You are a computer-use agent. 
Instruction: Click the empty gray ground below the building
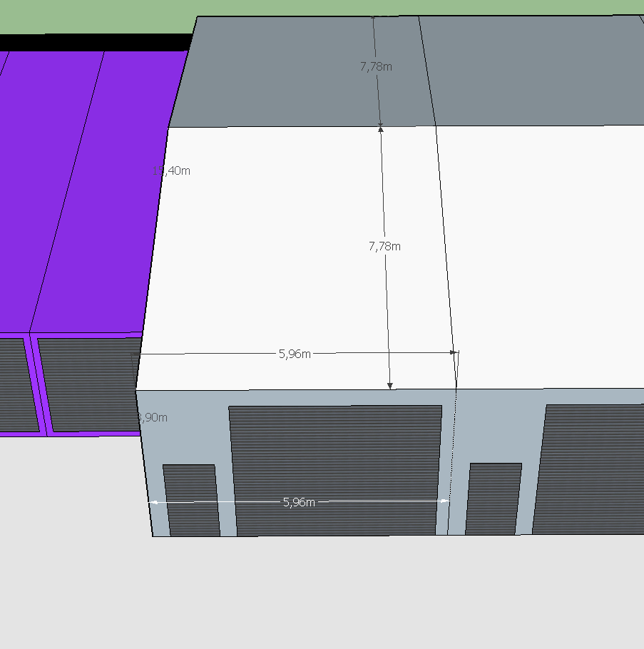(321, 592)
